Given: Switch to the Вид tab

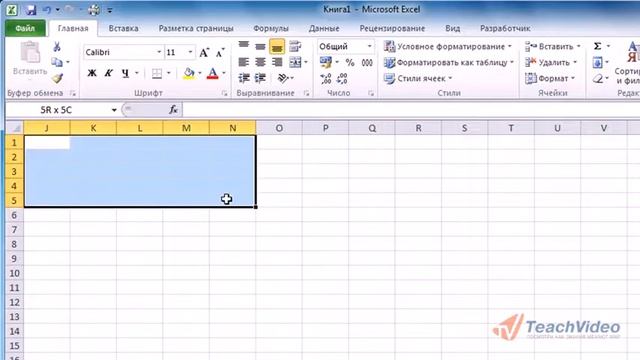Looking at the screenshot, I should pos(452,28).
